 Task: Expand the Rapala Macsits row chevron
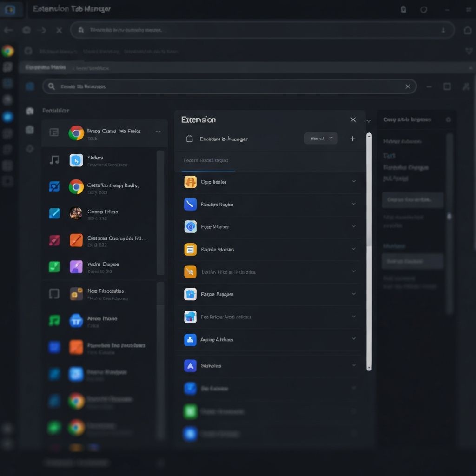point(354,249)
